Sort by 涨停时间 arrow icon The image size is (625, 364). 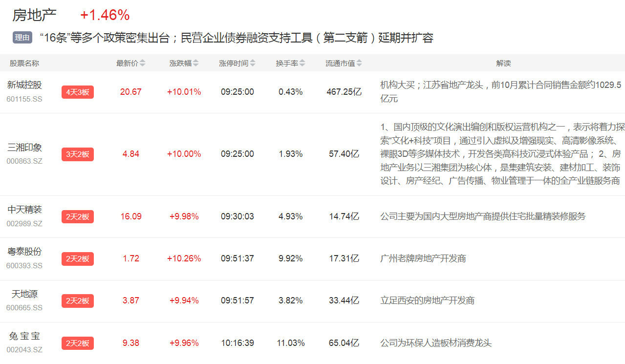[x=252, y=63]
